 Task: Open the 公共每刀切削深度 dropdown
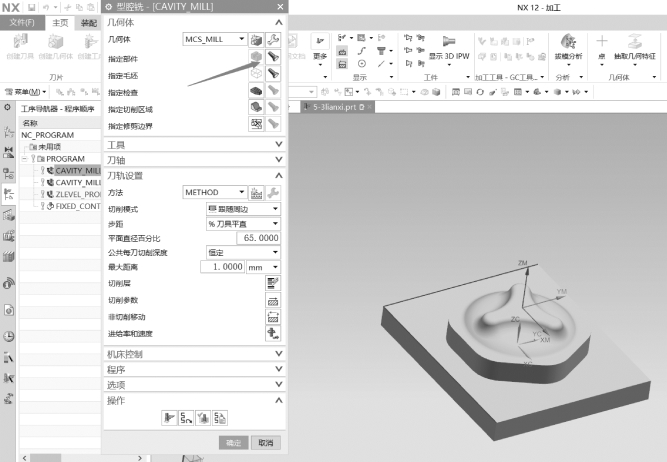point(242,253)
